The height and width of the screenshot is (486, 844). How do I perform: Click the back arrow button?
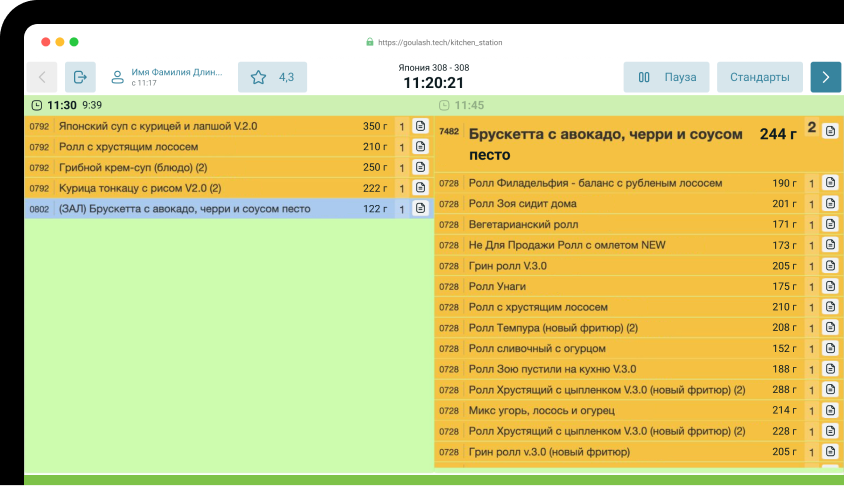tap(41, 77)
